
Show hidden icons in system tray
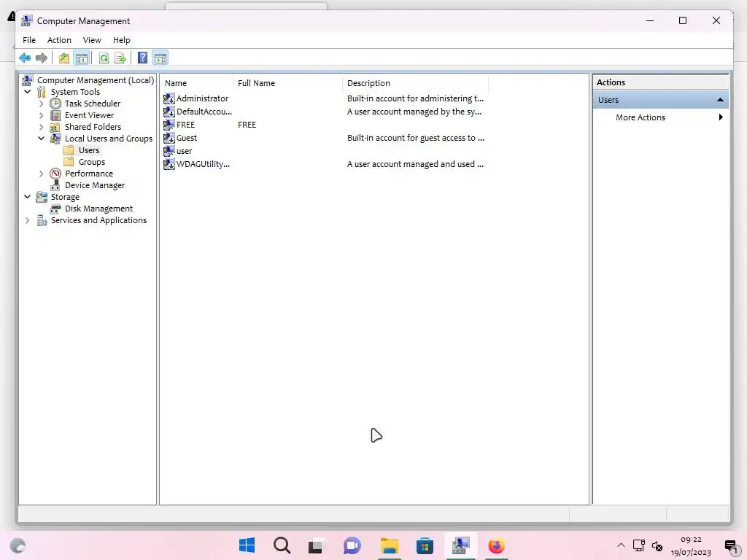point(621,545)
